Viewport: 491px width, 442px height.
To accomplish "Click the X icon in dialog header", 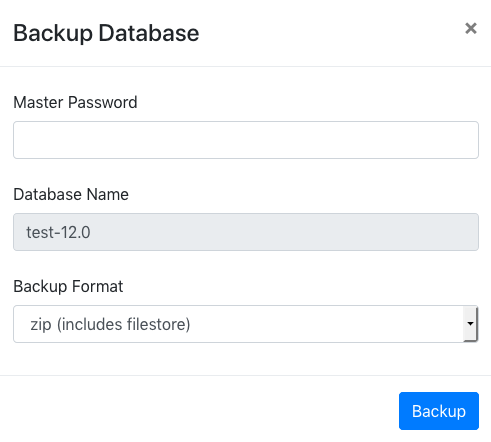I will point(471,29).
